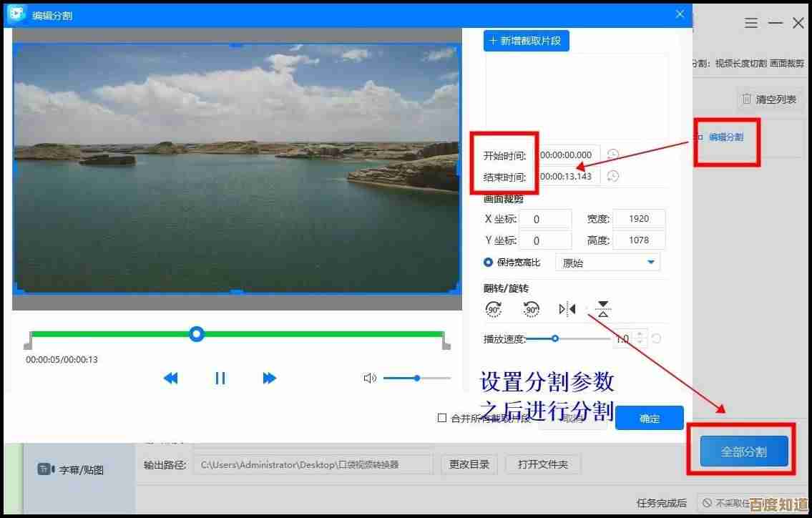Image resolution: width=812 pixels, height=518 pixels.
Task: Flip the video horizontally
Action: click(566, 308)
